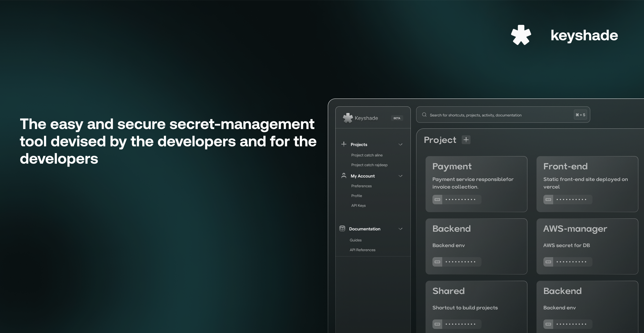Click the "Project" page heading
The height and width of the screenshot is (333, 644).
coord(440,140)
